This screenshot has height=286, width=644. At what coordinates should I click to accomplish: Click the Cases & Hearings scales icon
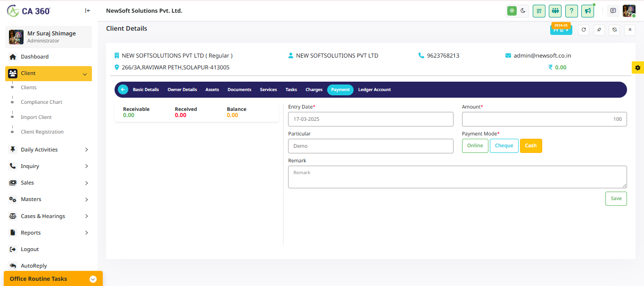(13, 216)
